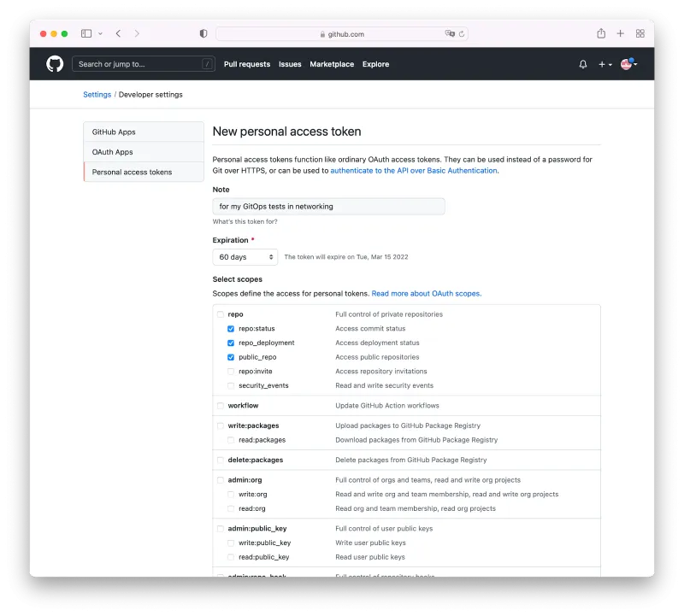Viewport: 684px width, 616px height.
Task: Click the Settings breadcrumb link
Action: [97, 95]
